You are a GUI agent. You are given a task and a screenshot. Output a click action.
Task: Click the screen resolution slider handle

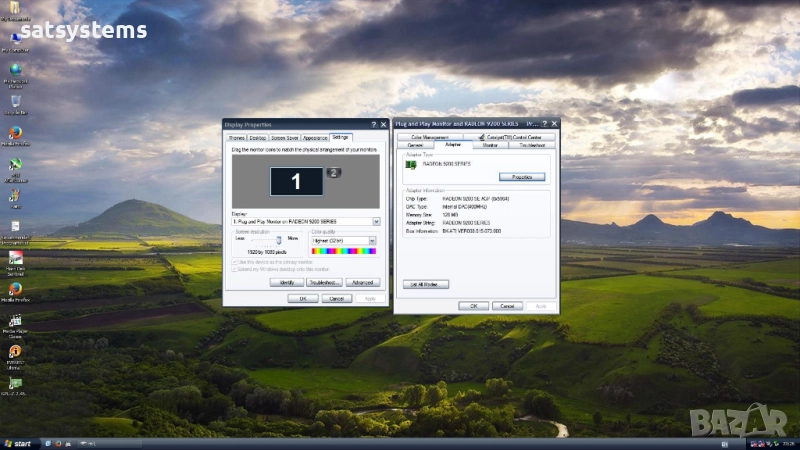[x=278, y=240]
